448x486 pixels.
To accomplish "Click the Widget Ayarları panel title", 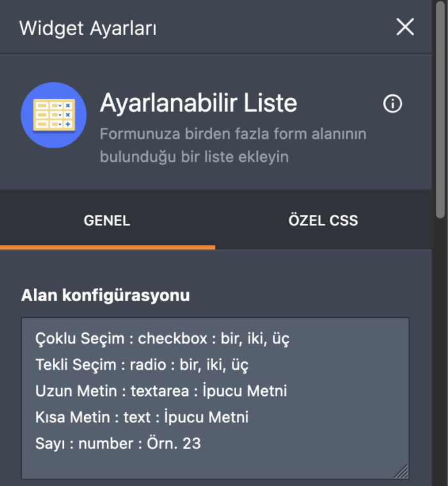I will [88, 28].
